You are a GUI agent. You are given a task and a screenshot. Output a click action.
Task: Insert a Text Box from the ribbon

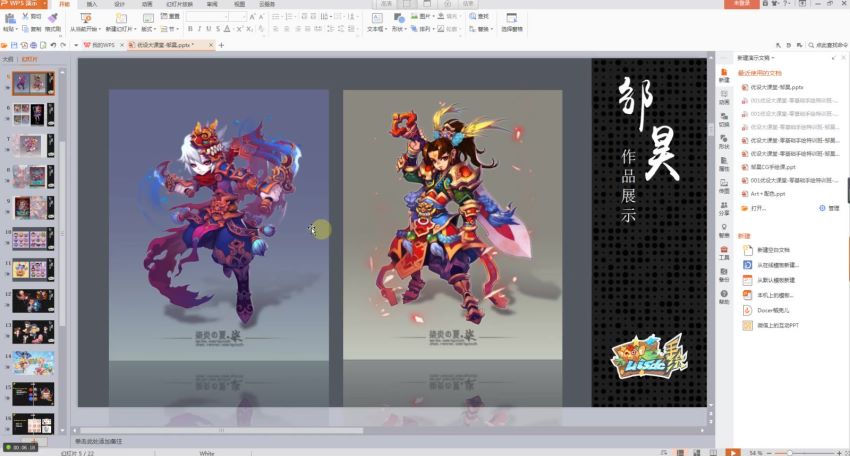click(x=377, y=18)
